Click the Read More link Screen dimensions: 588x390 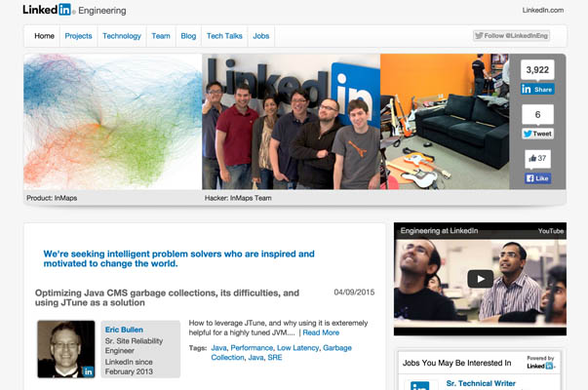point(321,332)
